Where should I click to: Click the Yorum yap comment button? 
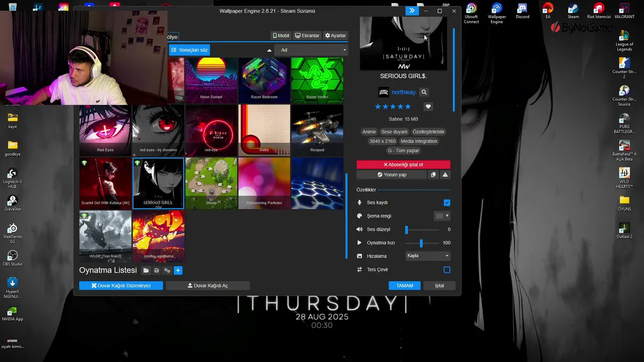[x=391, y=174]
